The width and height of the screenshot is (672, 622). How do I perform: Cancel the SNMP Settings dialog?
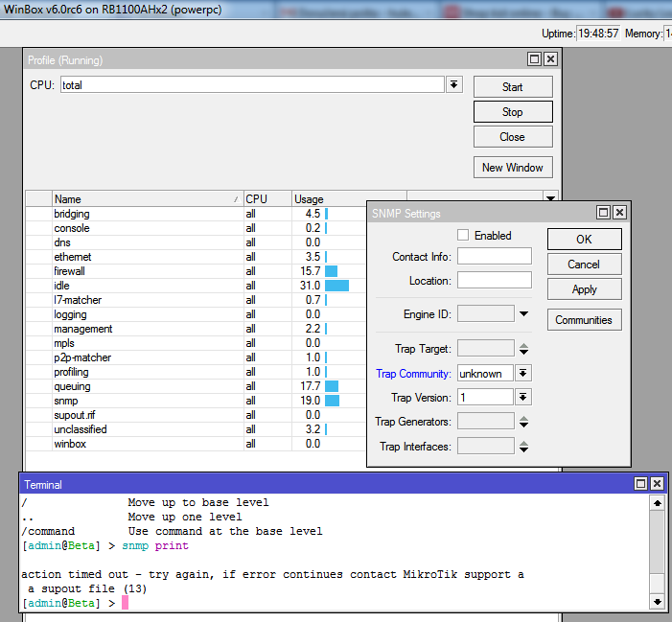[584, 265]
